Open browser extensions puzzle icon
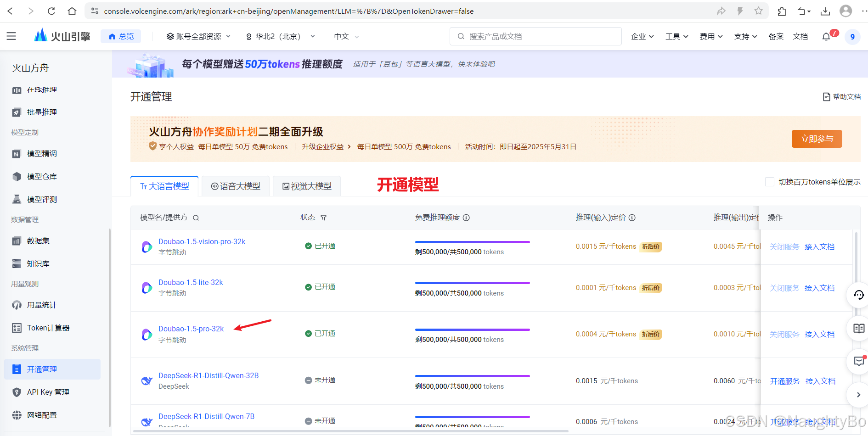 click(782, 11)
